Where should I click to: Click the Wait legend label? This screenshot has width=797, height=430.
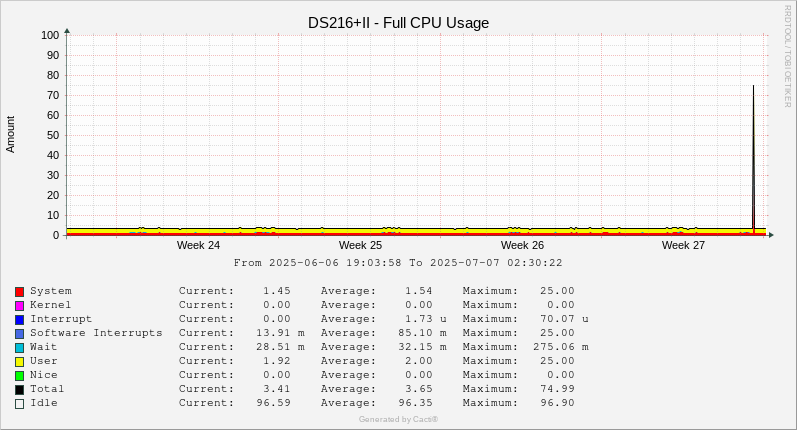click(x=44, y=347)
